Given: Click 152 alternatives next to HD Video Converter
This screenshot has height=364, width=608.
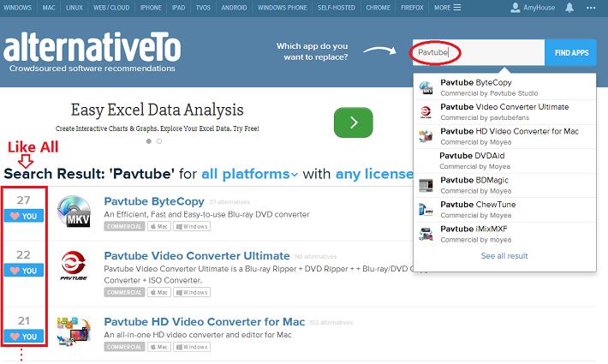Looking at the screenshot, I should click(x=331, y=323).
